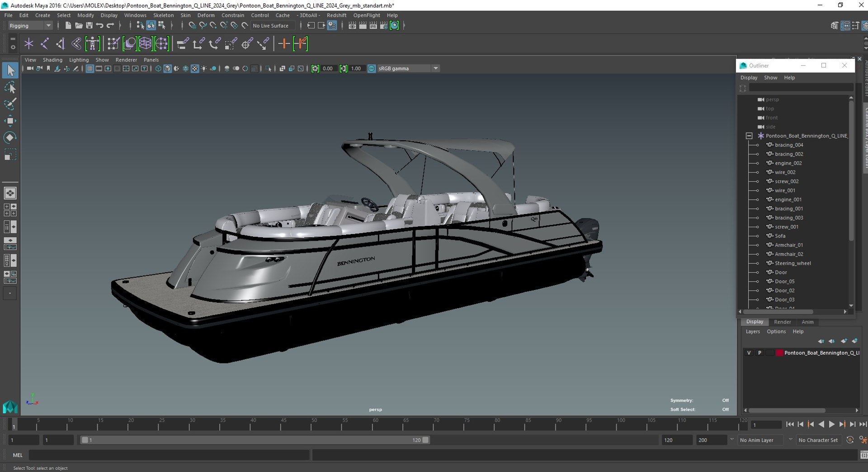The width and height of the screenshot is (868, 472).
Task: Choose the Paint Selection tool in the toolbox
Action: 10,104
